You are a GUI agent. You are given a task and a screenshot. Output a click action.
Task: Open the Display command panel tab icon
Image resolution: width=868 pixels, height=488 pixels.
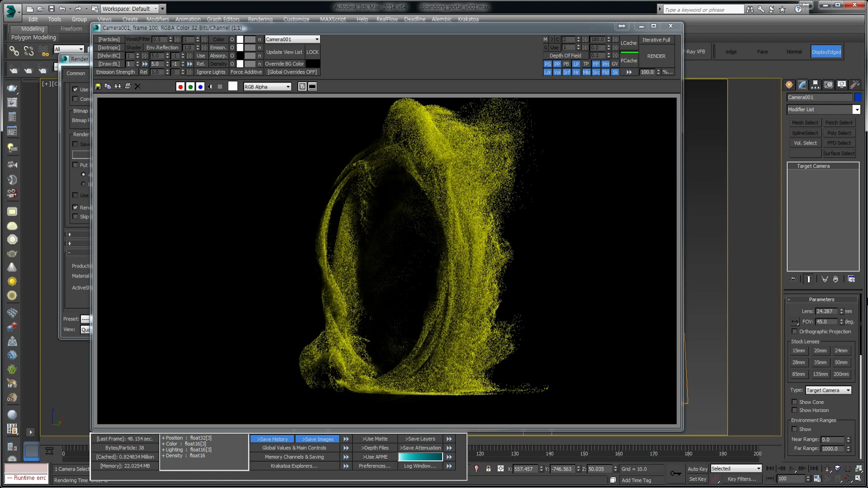point(841,85)
